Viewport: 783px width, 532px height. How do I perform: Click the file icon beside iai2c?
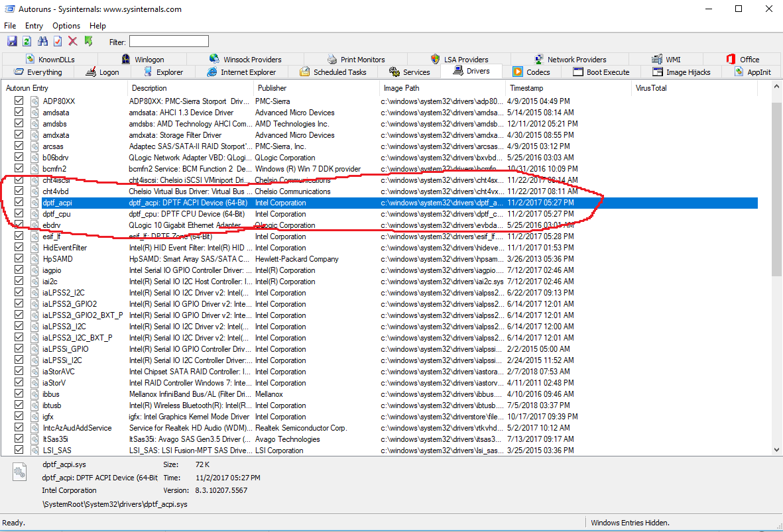click(34, 282)
